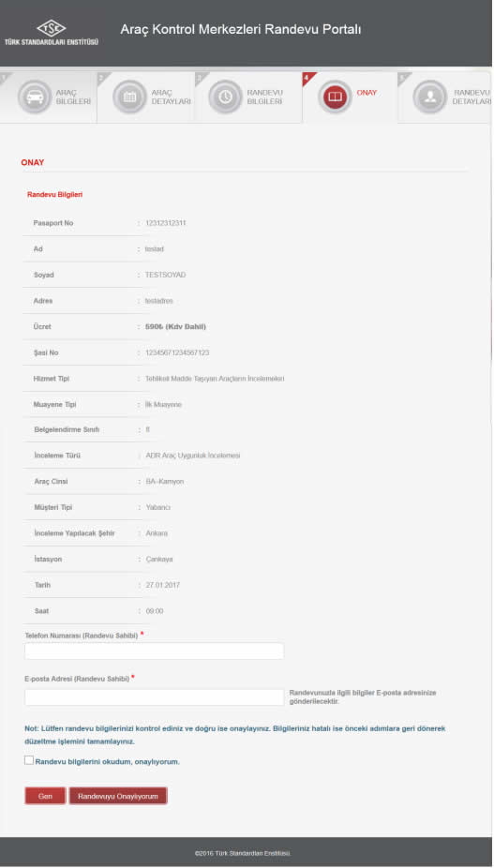Select the step number 4 red corner badge
The image size is (494, 868).
(x=307, y=78)
